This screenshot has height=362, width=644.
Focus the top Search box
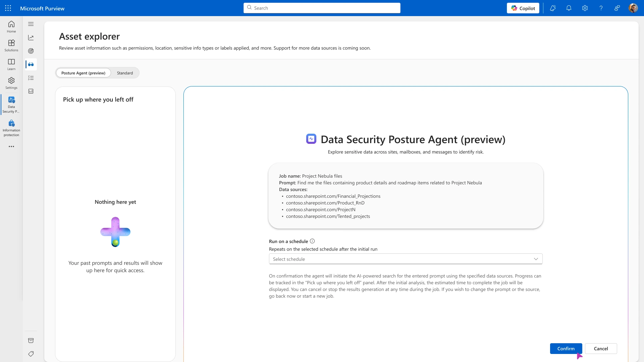coord(322,8)
